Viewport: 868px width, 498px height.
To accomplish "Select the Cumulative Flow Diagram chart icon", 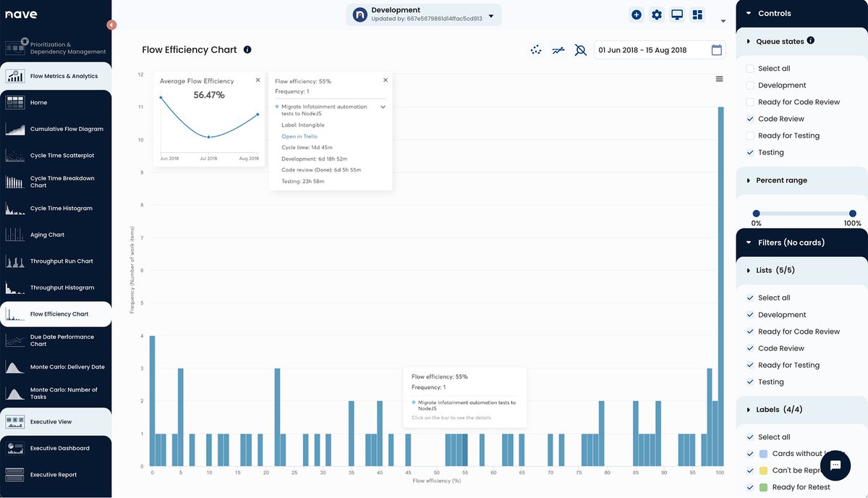I will pos(16,129).
